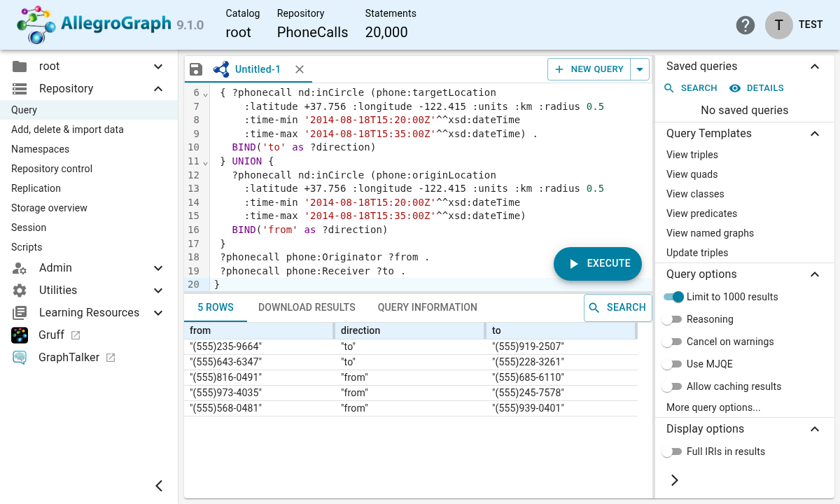Viewport: 840px width, 504px height.
Task: Execute the query
Action: pos(598,264)
